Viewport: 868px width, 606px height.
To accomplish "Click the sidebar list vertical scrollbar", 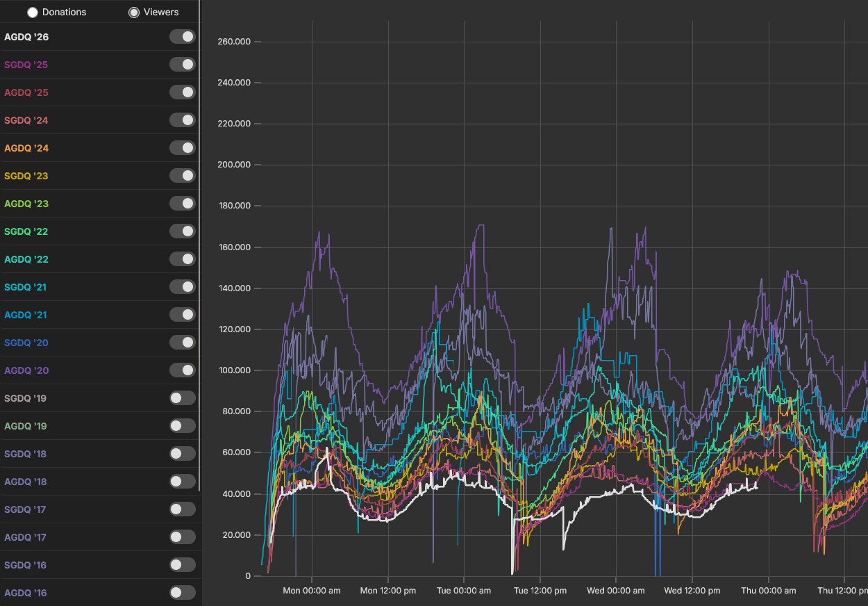I will coord(200,245).
